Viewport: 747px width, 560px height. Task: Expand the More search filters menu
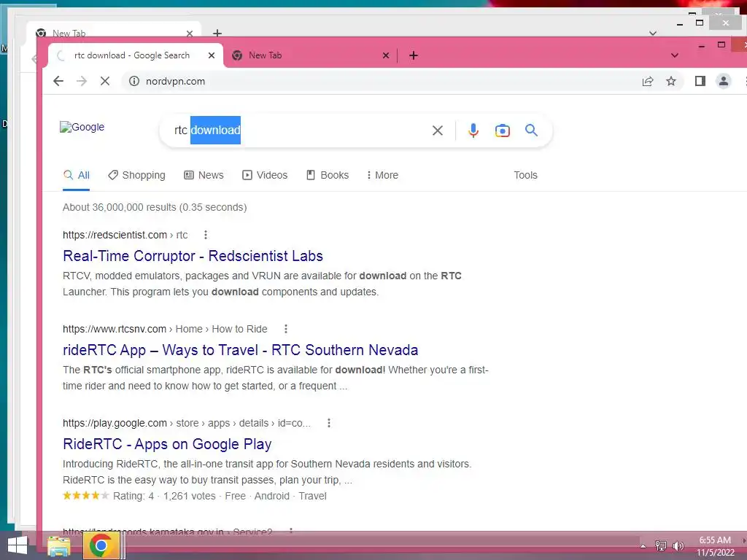[x=382, y=175]
